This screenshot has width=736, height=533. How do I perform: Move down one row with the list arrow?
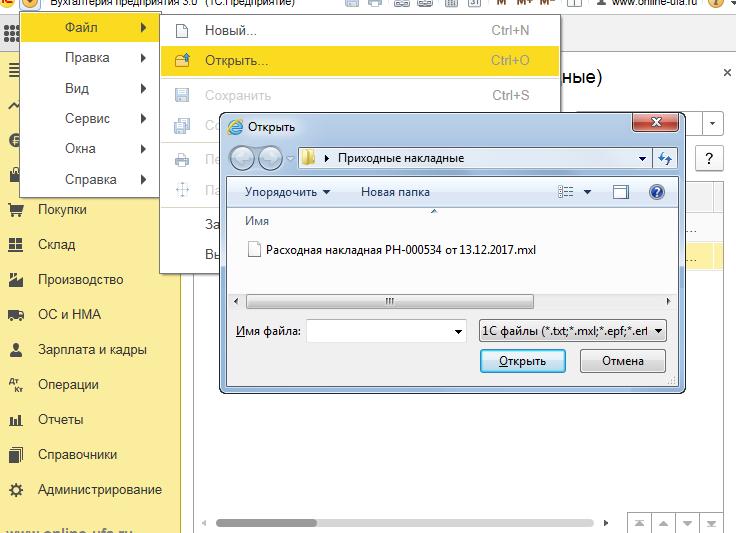click(687, 523)
